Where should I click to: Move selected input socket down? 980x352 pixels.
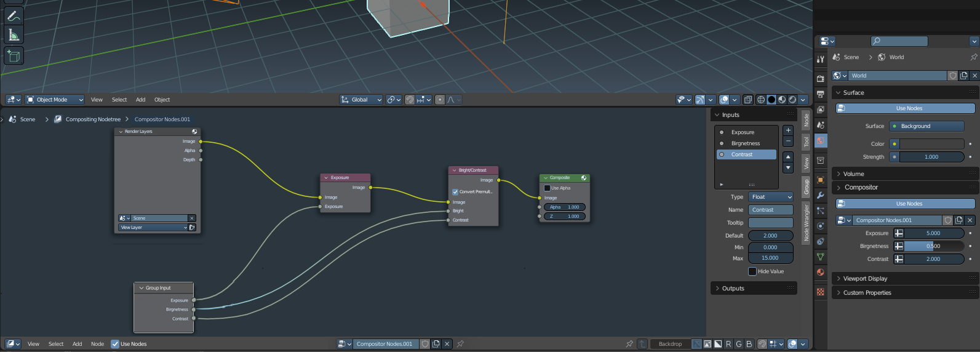788,168
